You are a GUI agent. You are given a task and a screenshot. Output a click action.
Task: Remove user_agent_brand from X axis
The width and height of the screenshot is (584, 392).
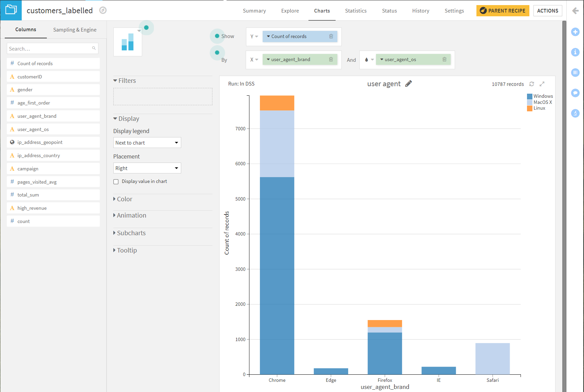331,59
